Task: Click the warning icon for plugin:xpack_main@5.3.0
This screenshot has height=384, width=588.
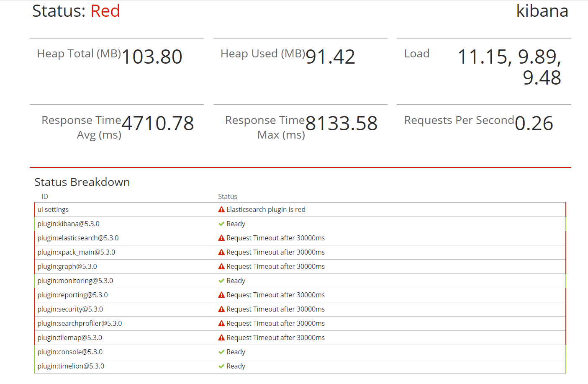Action: [x=221, y=252]
